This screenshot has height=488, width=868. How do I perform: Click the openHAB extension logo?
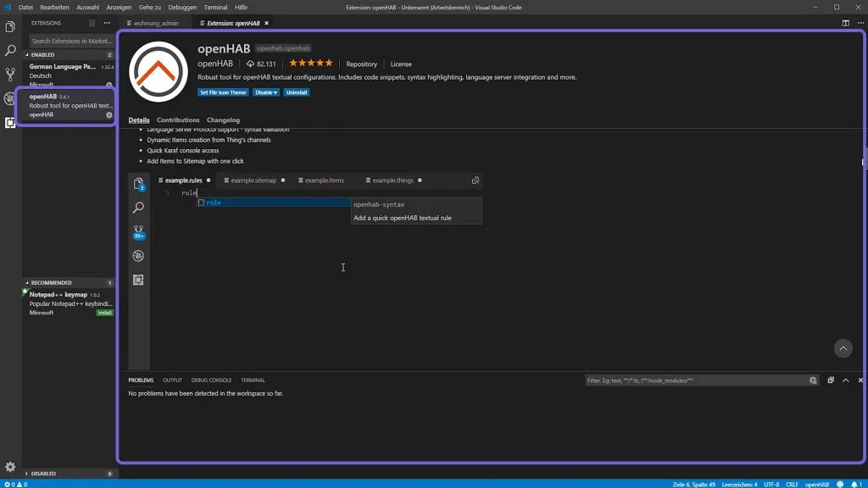coord(159,71)
